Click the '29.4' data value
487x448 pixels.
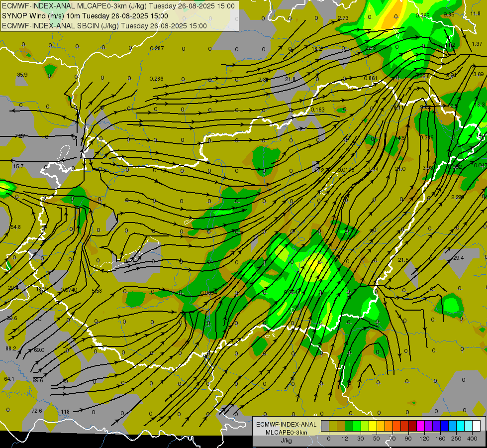point(459,258)
